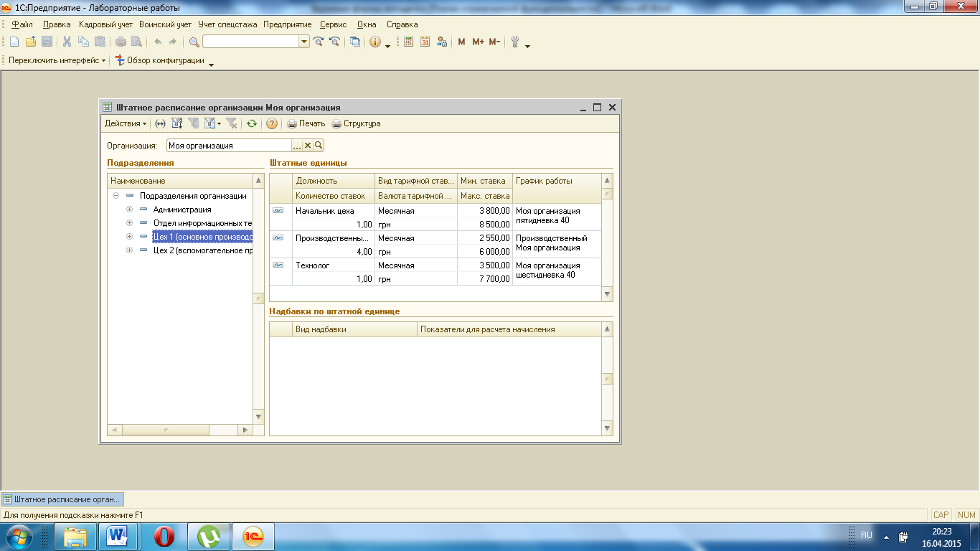Select the Начальник цеха position cell
Viewport: 980px width, 551px height.
tap(334, 211)
